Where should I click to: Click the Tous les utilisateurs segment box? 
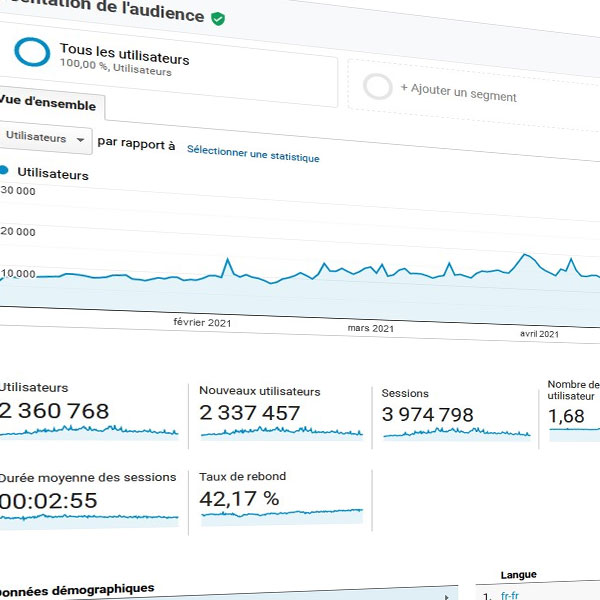170,66
